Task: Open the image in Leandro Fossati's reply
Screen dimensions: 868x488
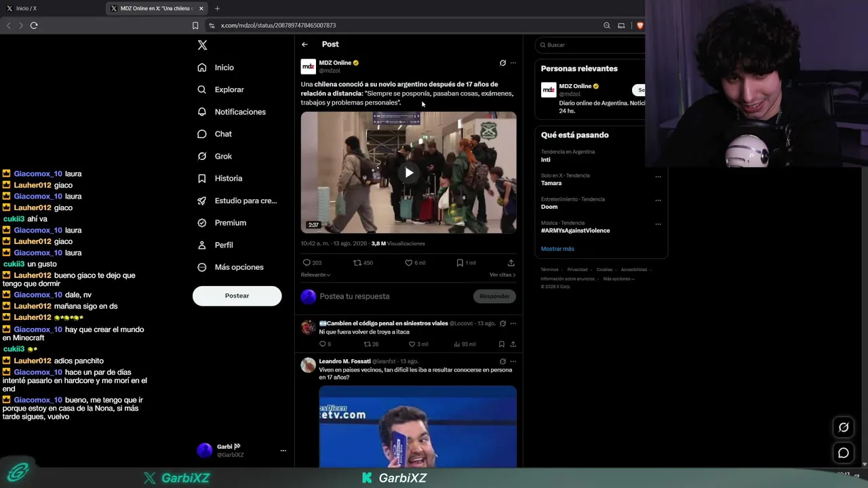Action: 418,426
